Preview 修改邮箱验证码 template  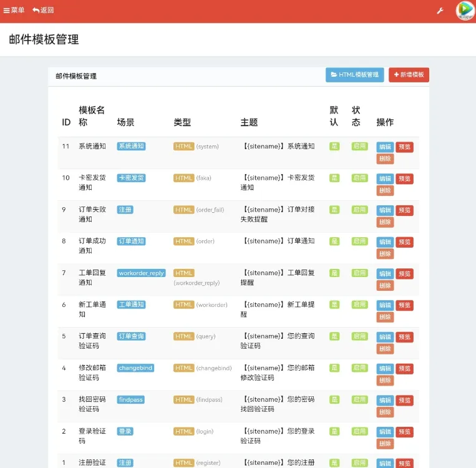tap(404, 369)
